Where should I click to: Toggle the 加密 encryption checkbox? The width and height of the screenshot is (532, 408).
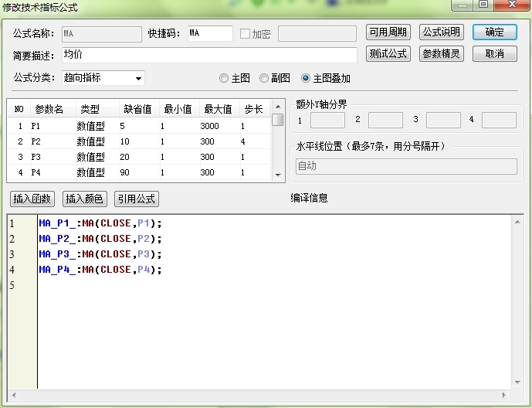point(245,34)
